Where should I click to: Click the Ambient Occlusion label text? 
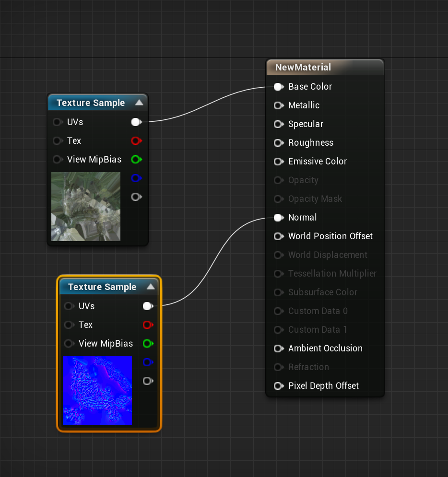click(x=325, y=349)
